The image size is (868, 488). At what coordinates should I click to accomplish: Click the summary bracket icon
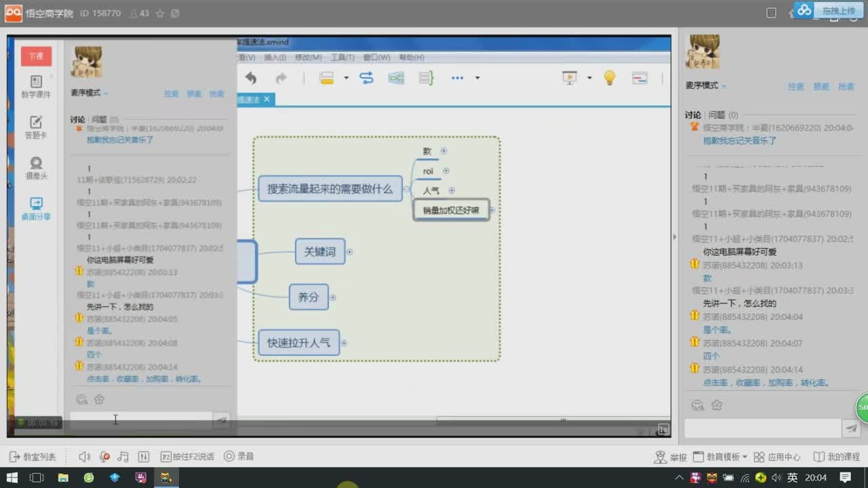point(426,78)
